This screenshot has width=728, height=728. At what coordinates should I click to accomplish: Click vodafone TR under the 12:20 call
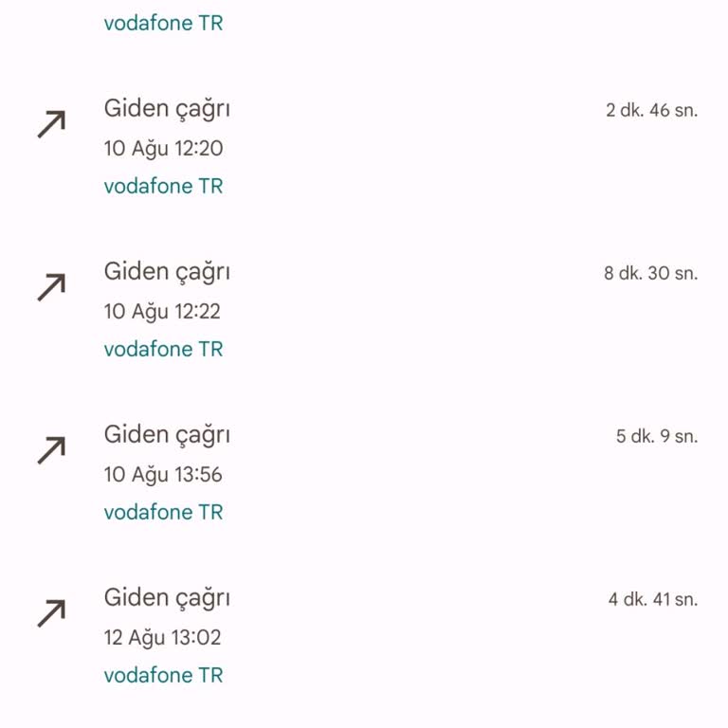tap(163, 187)
